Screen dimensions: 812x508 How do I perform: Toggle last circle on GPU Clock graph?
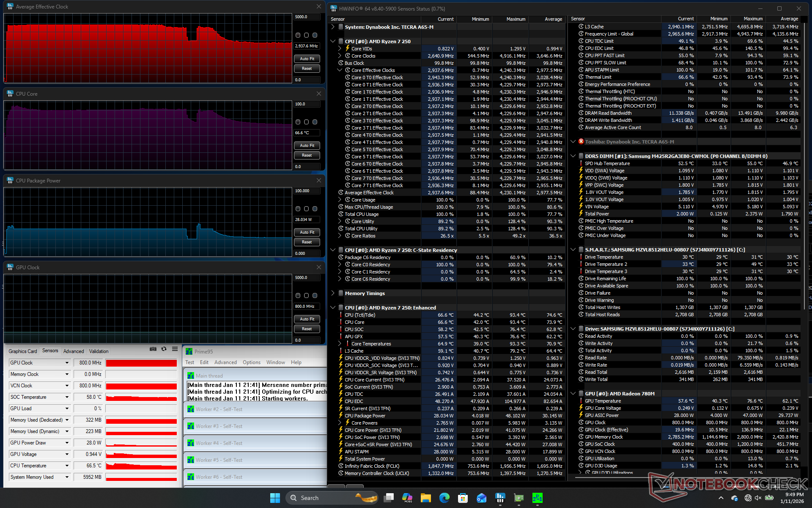pos(315,295)
